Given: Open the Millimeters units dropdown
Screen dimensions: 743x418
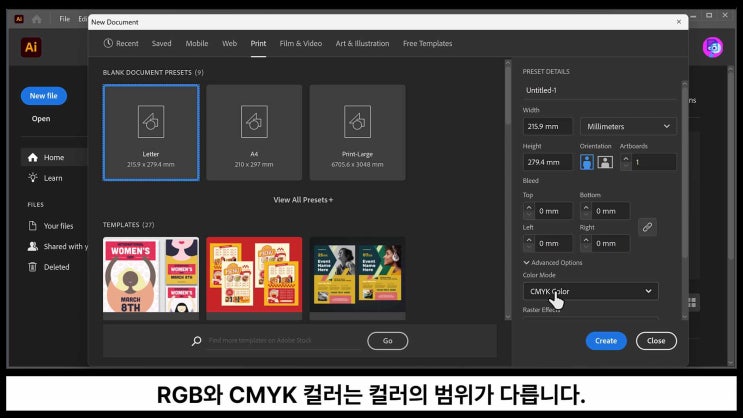Looking at the screenshot, I should click(627, 126).
